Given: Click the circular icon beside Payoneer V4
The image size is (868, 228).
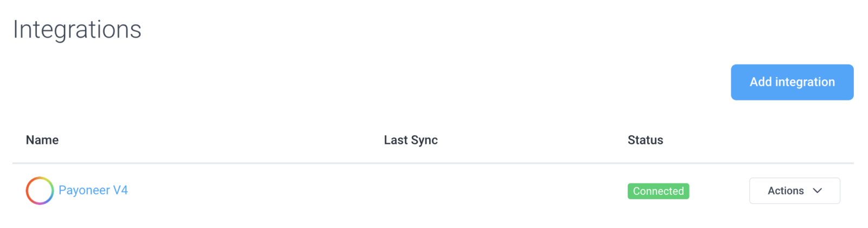Looking at the screenshot, I should click(x=40, y=191).
